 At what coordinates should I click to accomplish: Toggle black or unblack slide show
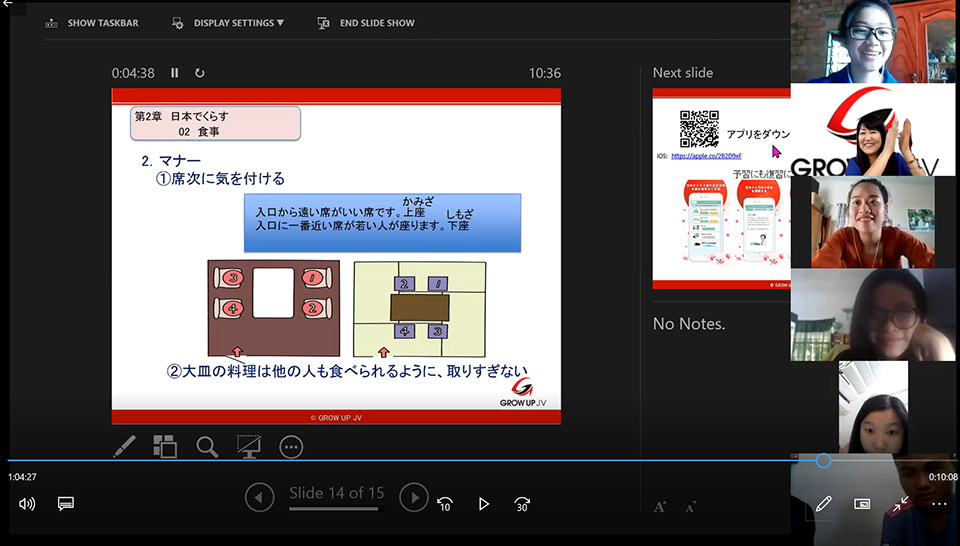[249, 447]
